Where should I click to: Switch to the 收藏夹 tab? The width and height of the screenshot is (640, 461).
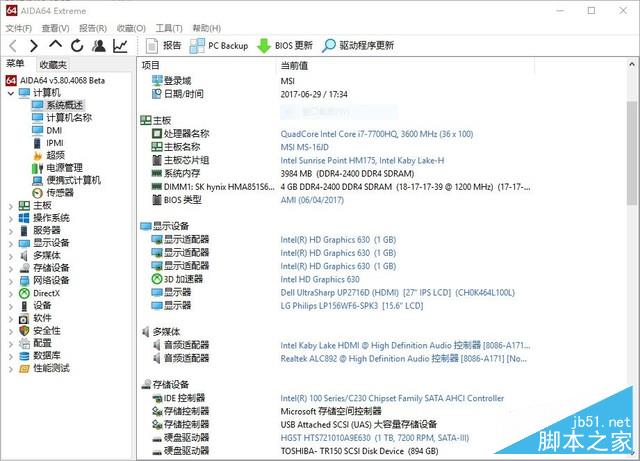pos(53,65)
